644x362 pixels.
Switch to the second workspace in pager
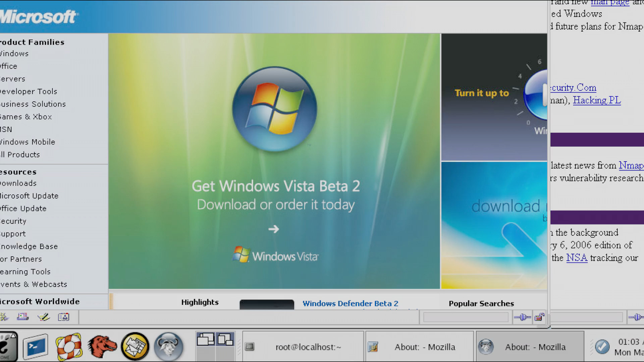[225, 339]
